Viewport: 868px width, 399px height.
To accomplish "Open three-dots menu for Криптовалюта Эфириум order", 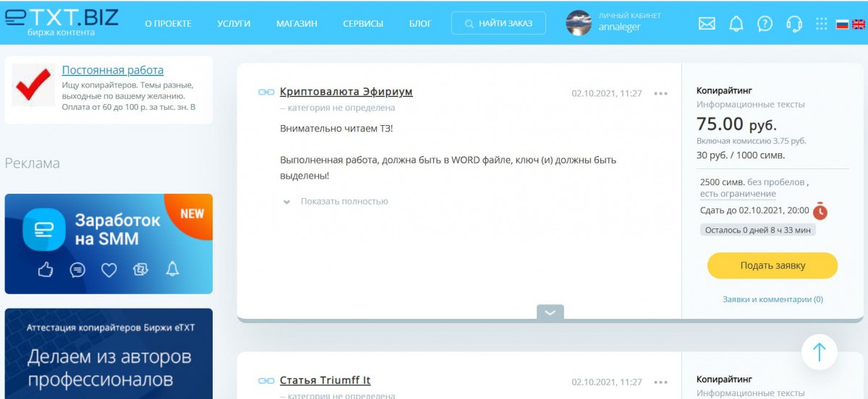I will (x=660, y=93).
